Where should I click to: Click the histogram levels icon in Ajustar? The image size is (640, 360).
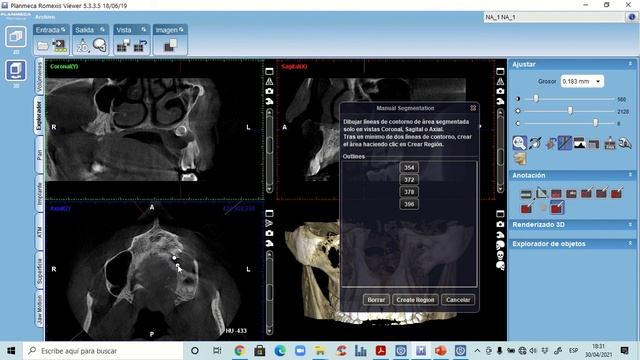(x=580, y=143)
